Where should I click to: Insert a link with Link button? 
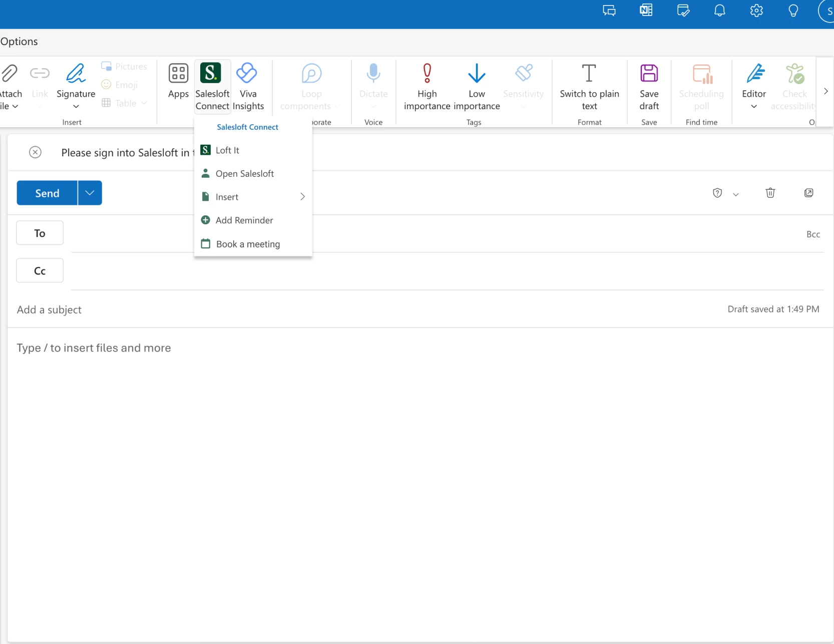coord(40,85)
